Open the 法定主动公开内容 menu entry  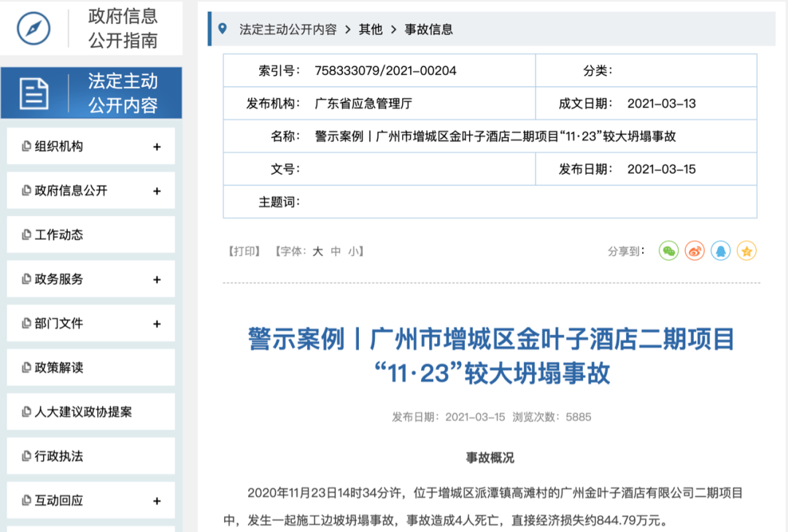[x=91, y=93]
